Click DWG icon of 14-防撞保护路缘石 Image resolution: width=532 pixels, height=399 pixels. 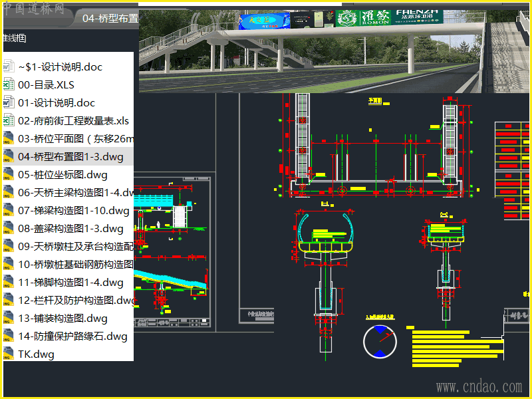[9, 336]
